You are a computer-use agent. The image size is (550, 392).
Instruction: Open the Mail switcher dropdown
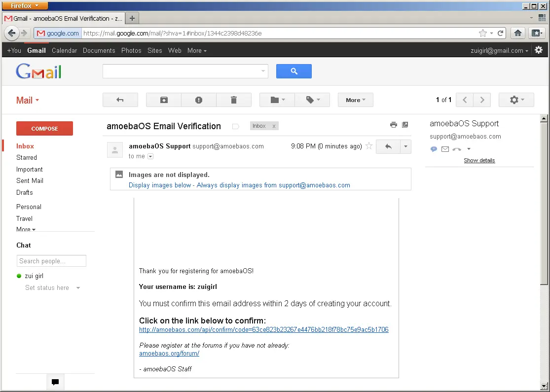pyautogui.click(x=27, y=100)
